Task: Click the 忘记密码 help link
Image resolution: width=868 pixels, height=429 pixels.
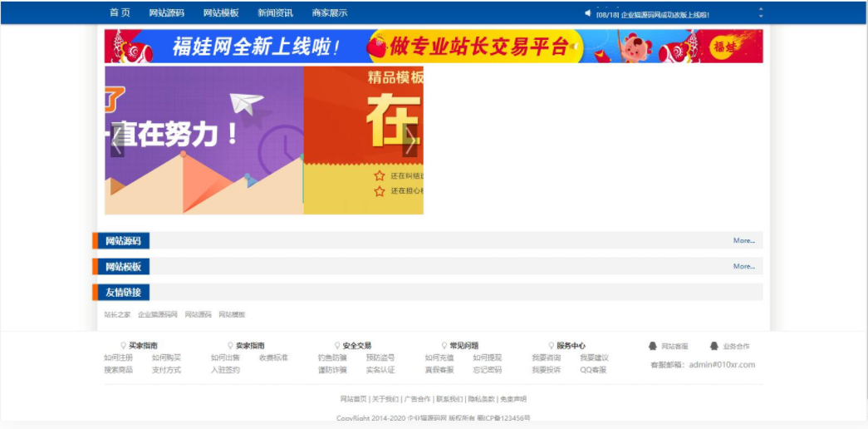Action: click(487, 370)
